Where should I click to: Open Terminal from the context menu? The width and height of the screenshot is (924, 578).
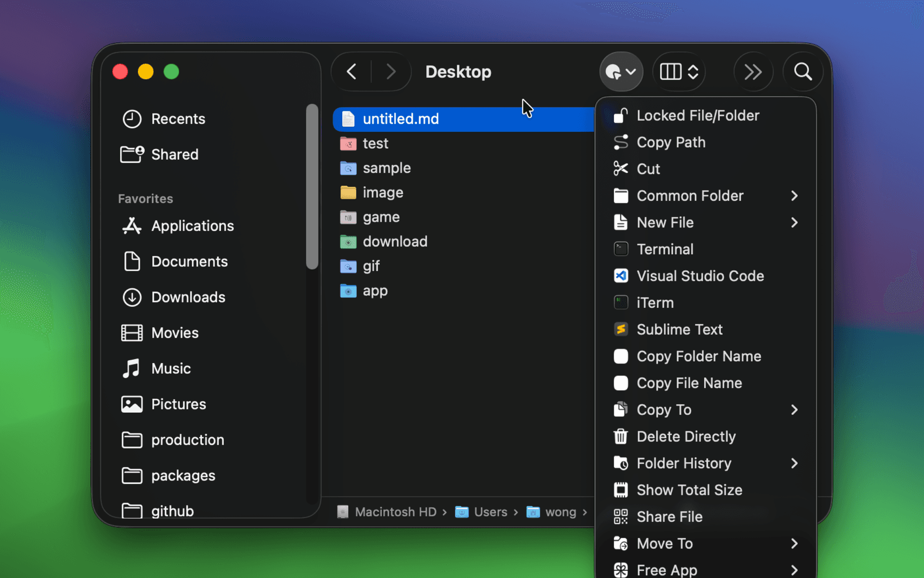tap(666, 249)
